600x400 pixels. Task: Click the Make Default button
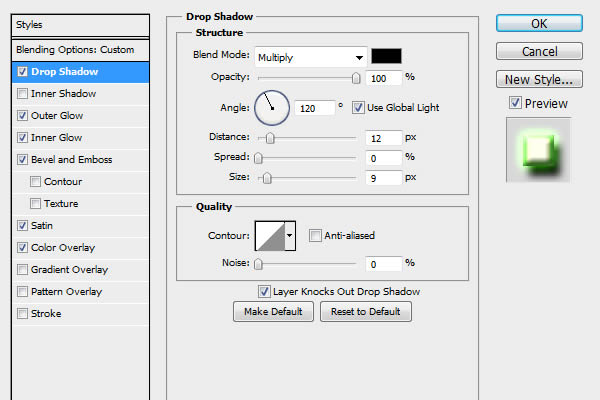click(273, 312)
